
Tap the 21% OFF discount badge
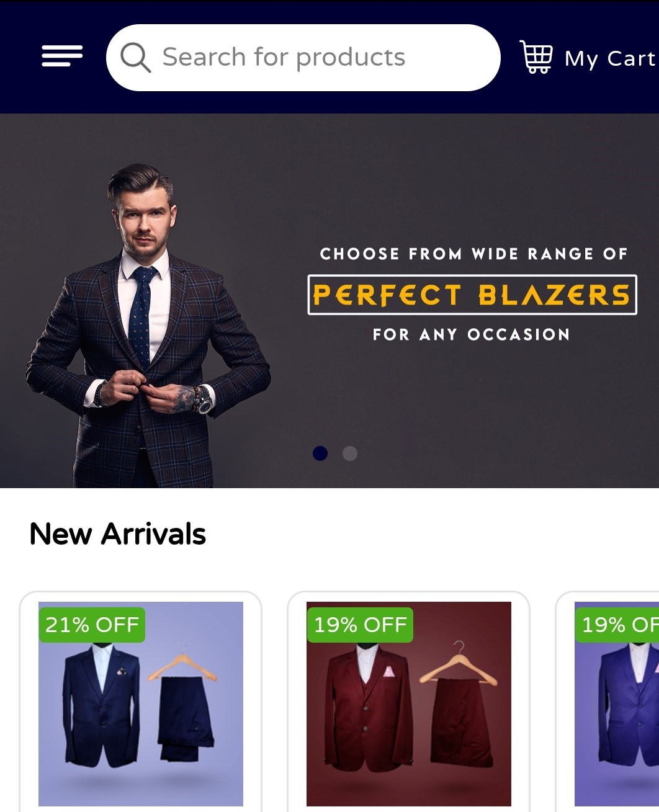tap(92, 625)
